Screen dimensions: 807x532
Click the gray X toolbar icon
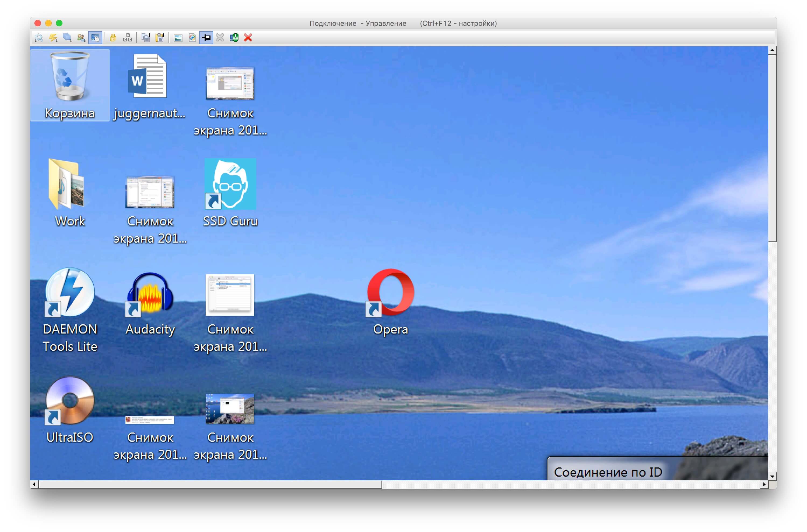coord(220,38)
